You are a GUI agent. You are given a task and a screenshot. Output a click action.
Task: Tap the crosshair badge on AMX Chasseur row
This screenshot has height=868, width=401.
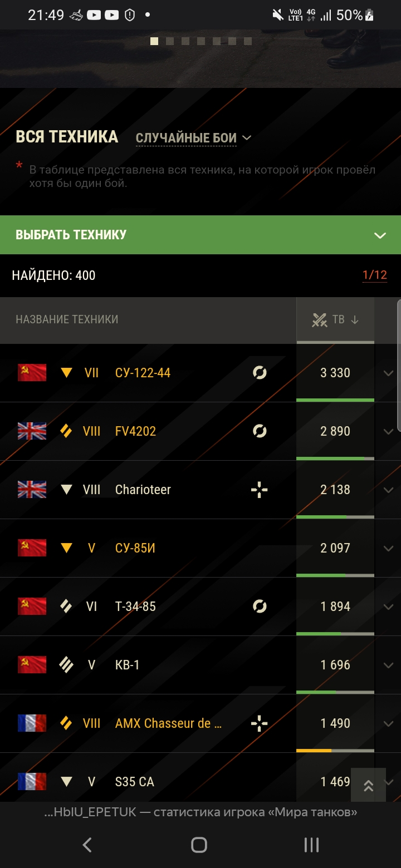click(260, 723)
